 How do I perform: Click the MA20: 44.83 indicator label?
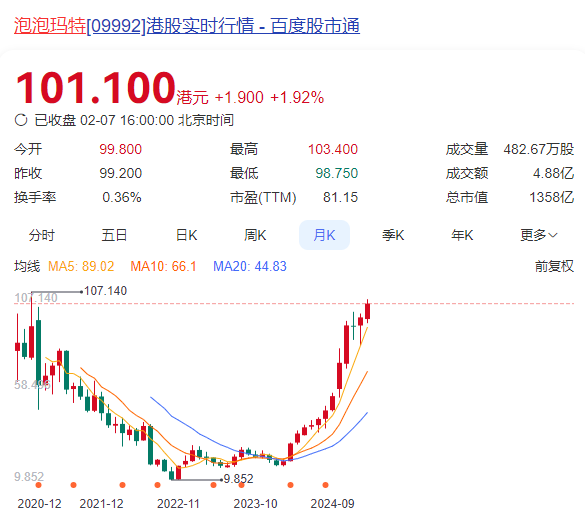(250, 266)
